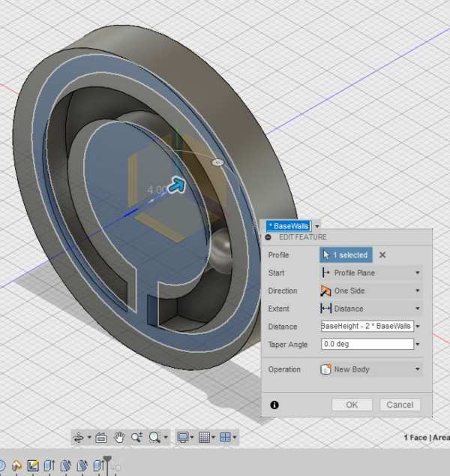Click the Taper Angle input field
The height and width of the screenshot is (476, 450).
tap(367, 344)
